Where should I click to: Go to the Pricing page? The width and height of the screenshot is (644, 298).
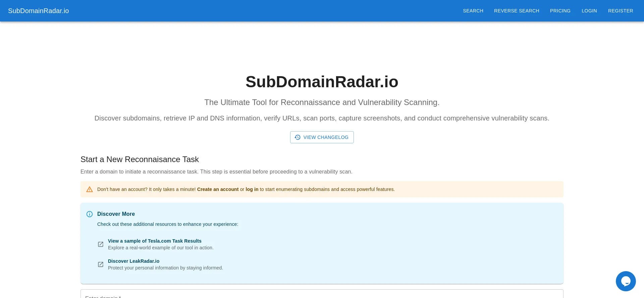click(560, 11)
